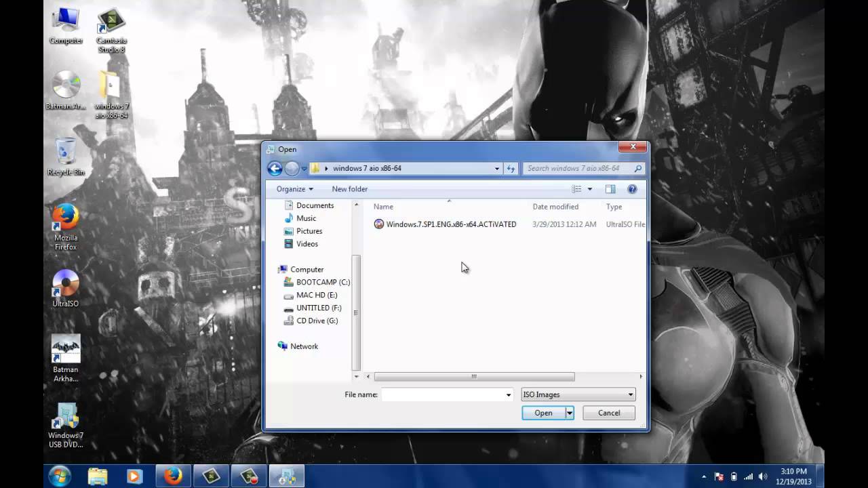Open the Organize menu
Viewport: 868px width, 488px height.
coord(295,189)
